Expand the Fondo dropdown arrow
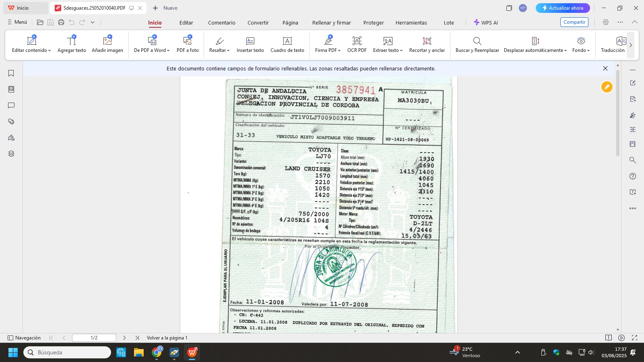 (x=588, y=51)
